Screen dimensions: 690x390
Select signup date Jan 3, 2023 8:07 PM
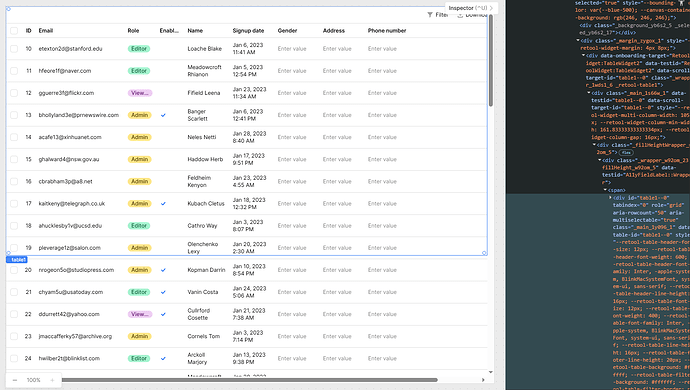pos(249,226)
